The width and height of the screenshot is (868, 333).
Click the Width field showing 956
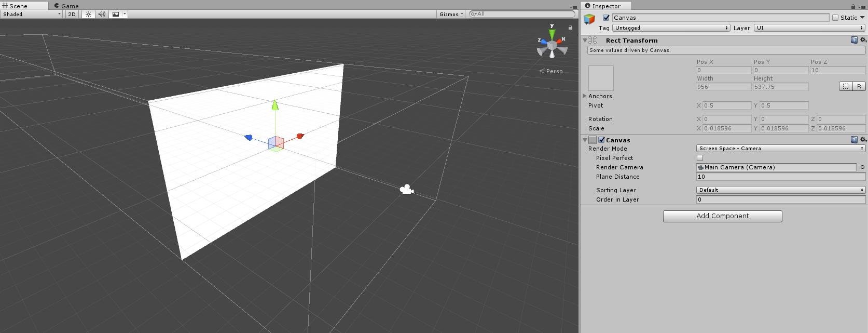pos(723,87)
